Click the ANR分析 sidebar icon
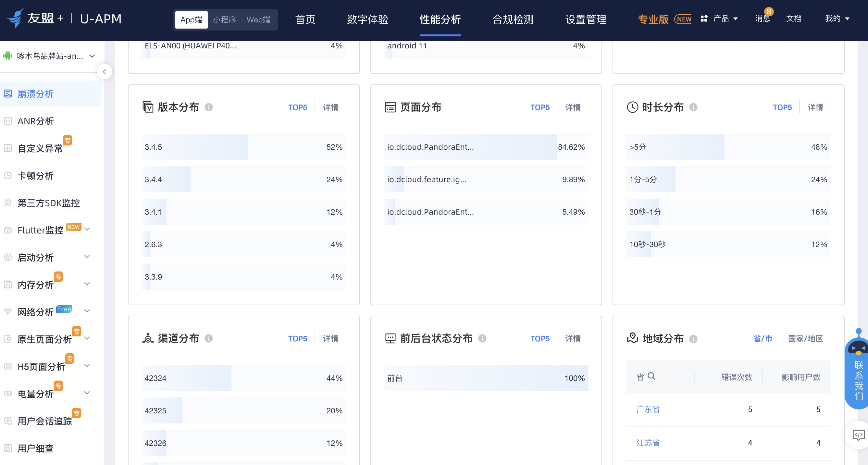Viewport: 868px width, 465px height. click(x=8, y=121)
